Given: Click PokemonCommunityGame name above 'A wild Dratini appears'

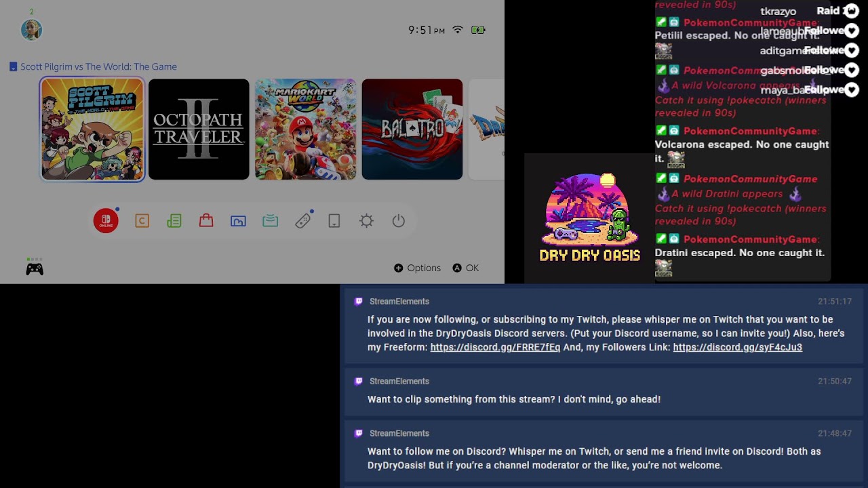Looking at the screenshot, I should point(751,179).
